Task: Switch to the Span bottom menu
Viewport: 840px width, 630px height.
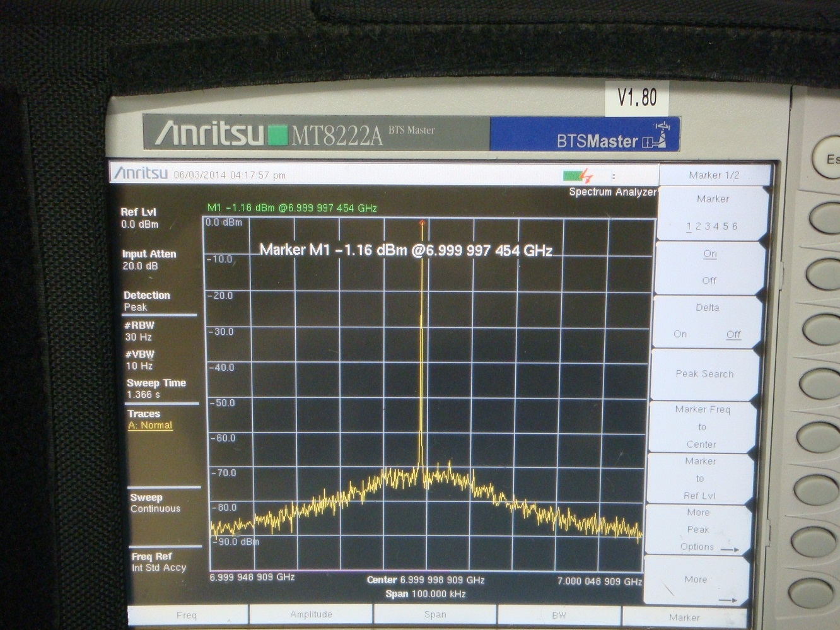Action: pos(435,614)
